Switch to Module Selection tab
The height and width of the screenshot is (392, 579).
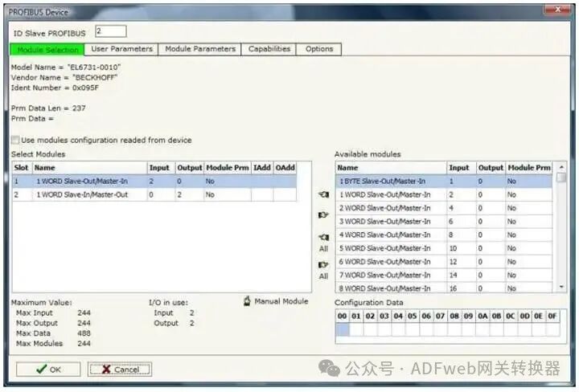47,50
